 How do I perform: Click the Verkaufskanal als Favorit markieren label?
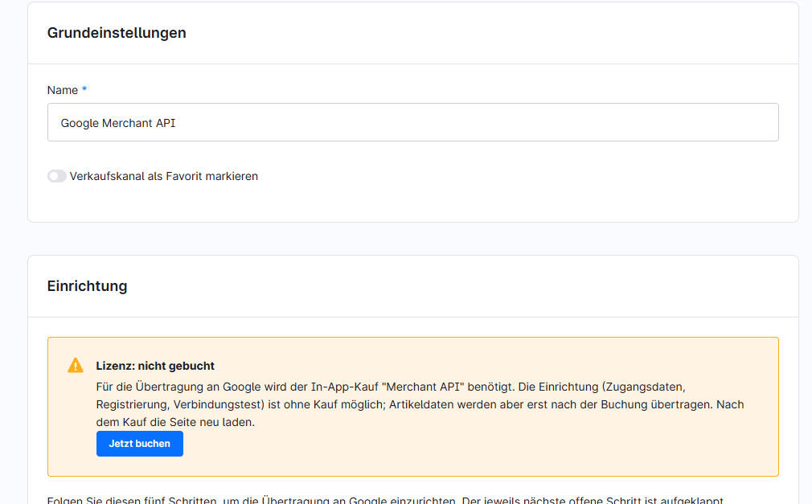(x=164, y=176)
